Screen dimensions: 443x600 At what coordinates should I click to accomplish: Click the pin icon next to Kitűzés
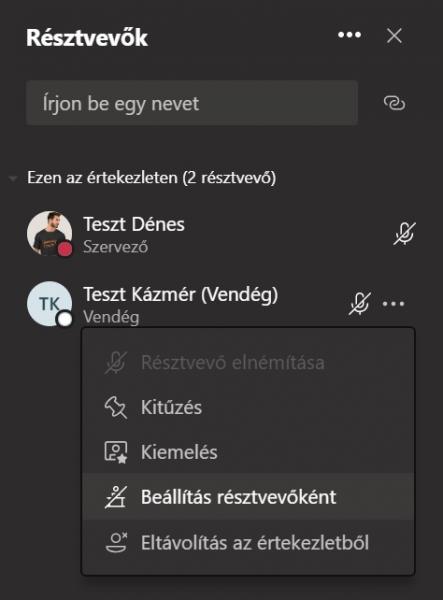pos(116,407)
